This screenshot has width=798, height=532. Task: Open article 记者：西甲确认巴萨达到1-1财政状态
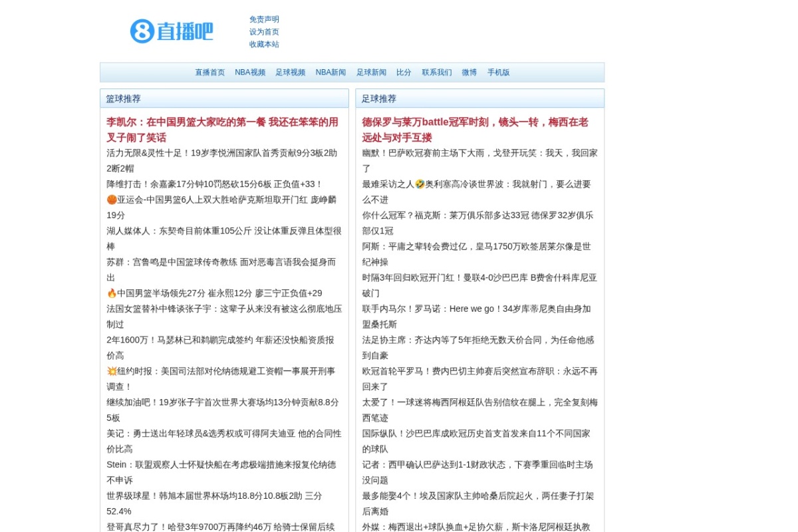477,472
